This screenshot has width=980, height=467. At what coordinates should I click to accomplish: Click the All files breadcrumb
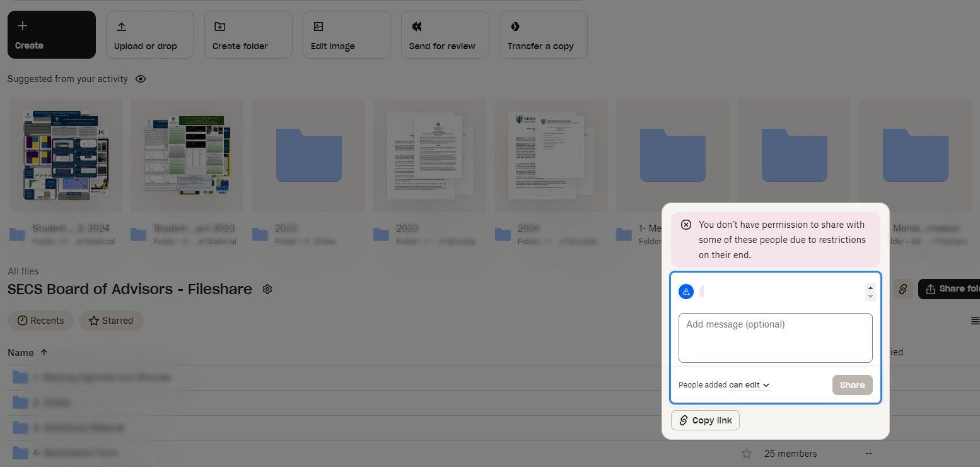pyautogui.click(x=23, y=271)
